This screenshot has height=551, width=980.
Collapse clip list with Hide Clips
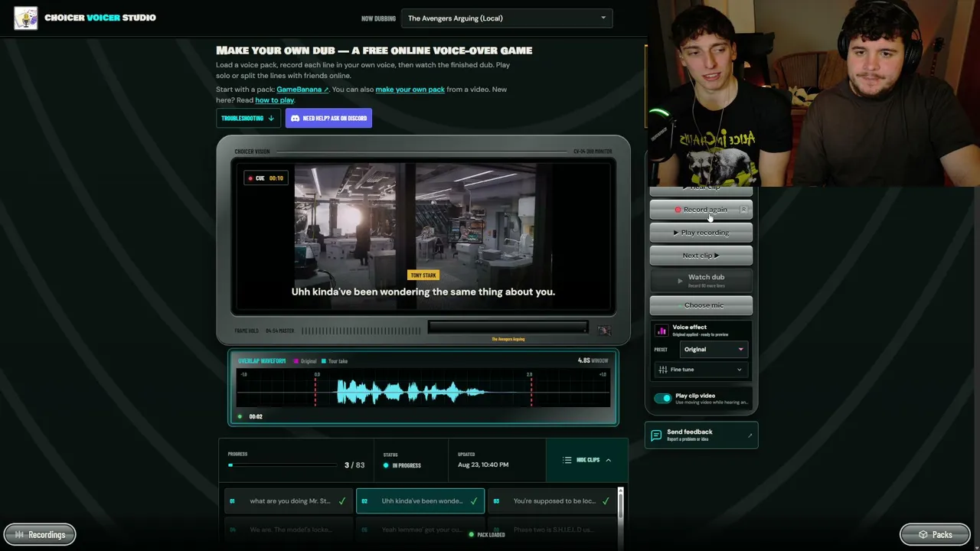pos(587,460)
